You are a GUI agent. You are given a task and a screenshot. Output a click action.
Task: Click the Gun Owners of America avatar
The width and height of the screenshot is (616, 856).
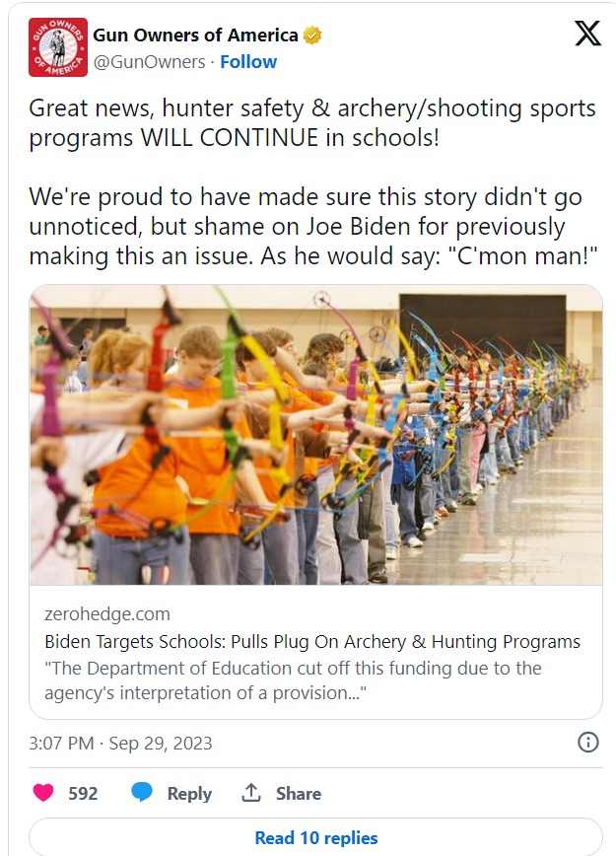click(x=58, y=47)
